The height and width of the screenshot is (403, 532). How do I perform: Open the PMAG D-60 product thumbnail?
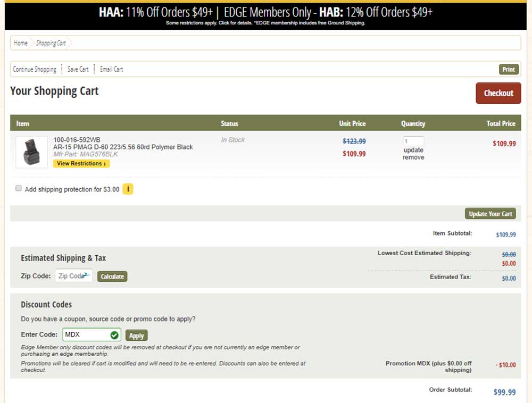click(31, 153)
